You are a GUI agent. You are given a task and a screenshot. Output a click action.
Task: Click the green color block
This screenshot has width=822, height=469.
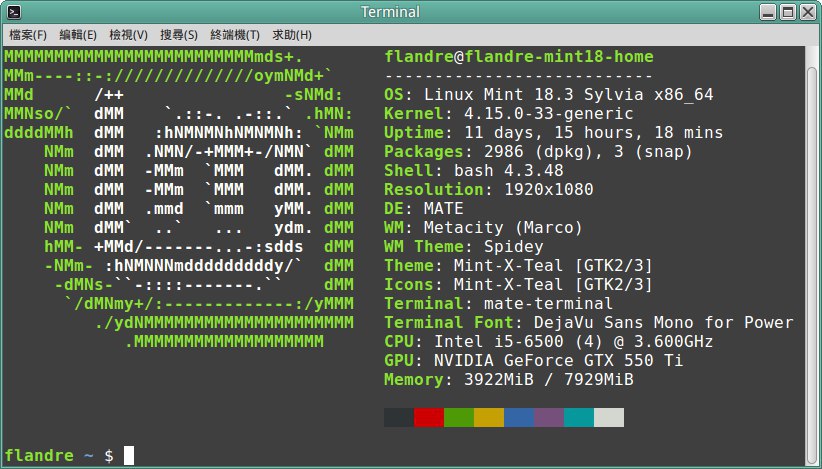[x=459, y=418]
